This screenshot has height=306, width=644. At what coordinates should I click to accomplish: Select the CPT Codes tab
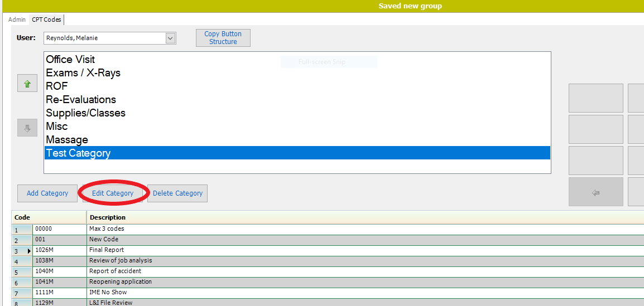tap(46, 20)
